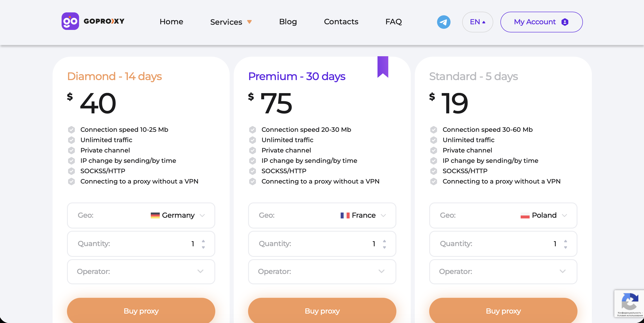644x323 pixels.
Task: Click the France flag icon
Action: 345,215
